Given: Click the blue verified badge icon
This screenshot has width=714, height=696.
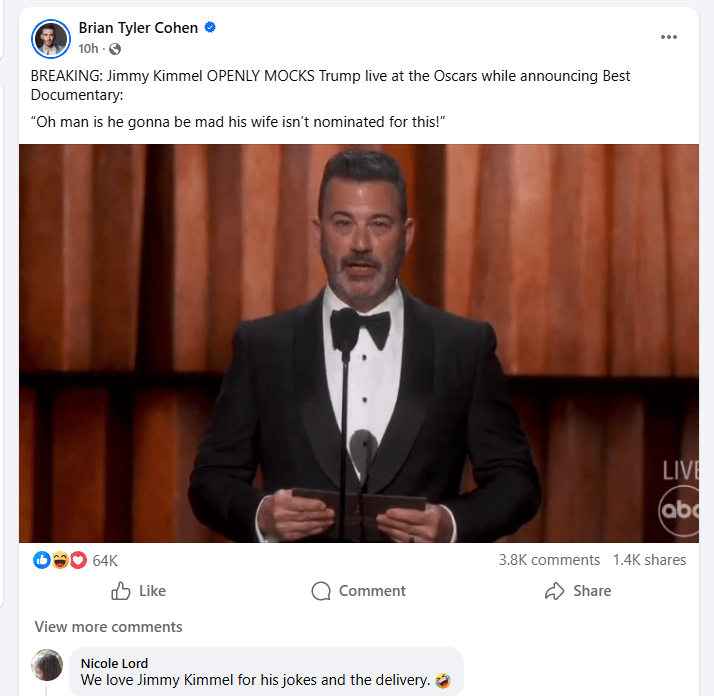Looking at the screenshot, I should click(x=210, y=28).
